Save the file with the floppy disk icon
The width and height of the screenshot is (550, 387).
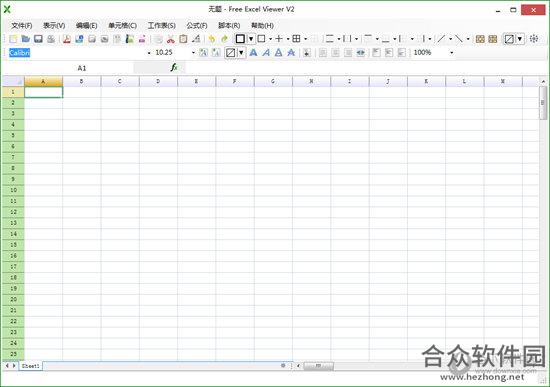pos(38,39)
